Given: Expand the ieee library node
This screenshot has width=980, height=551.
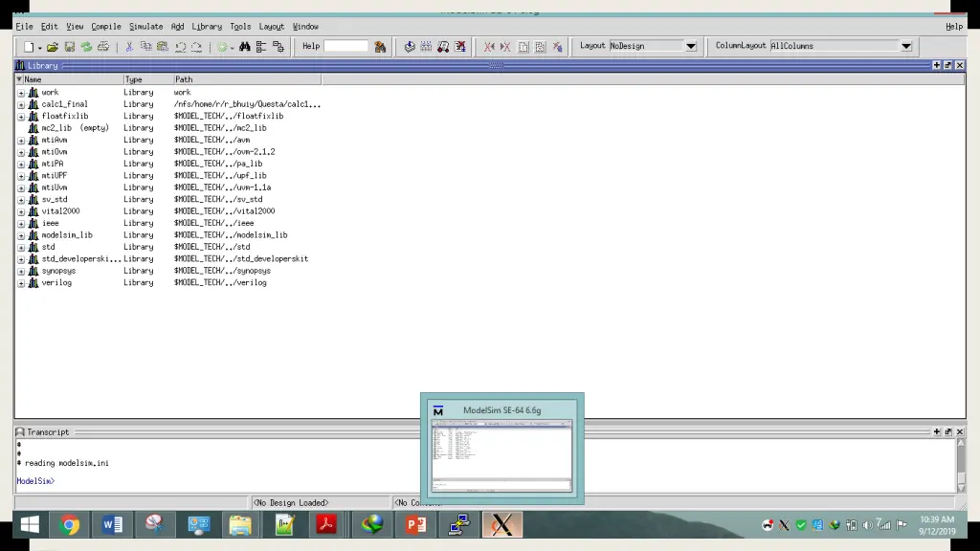Looking at the screenshot, I should pos(21,224).
